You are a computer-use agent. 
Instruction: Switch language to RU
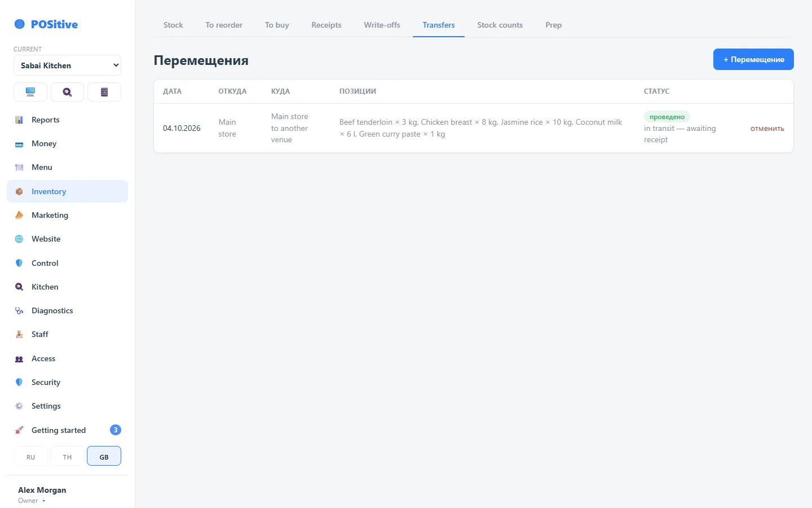pyautogui.click(x=30, y=456)
